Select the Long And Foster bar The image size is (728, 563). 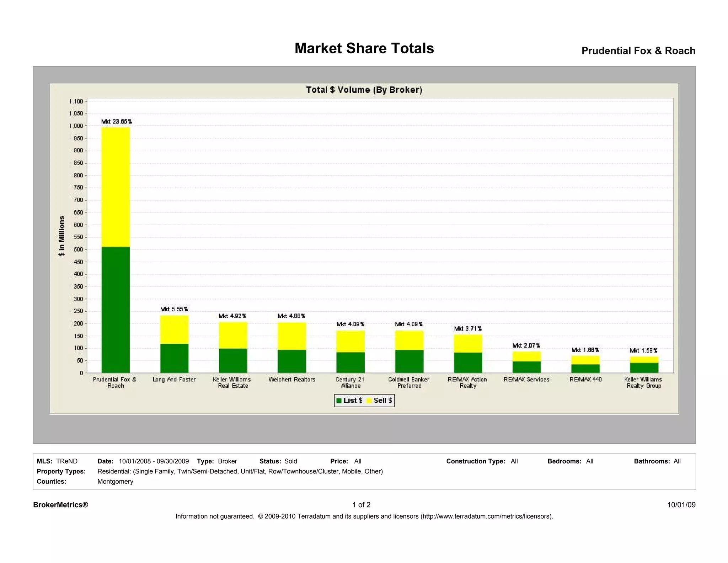tap(174, 344)
